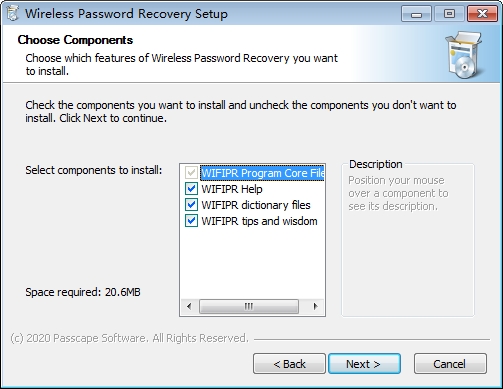Click the horizontal scrollbar thumb
Screen dimensions: 503x389
[x=249, y=306]
